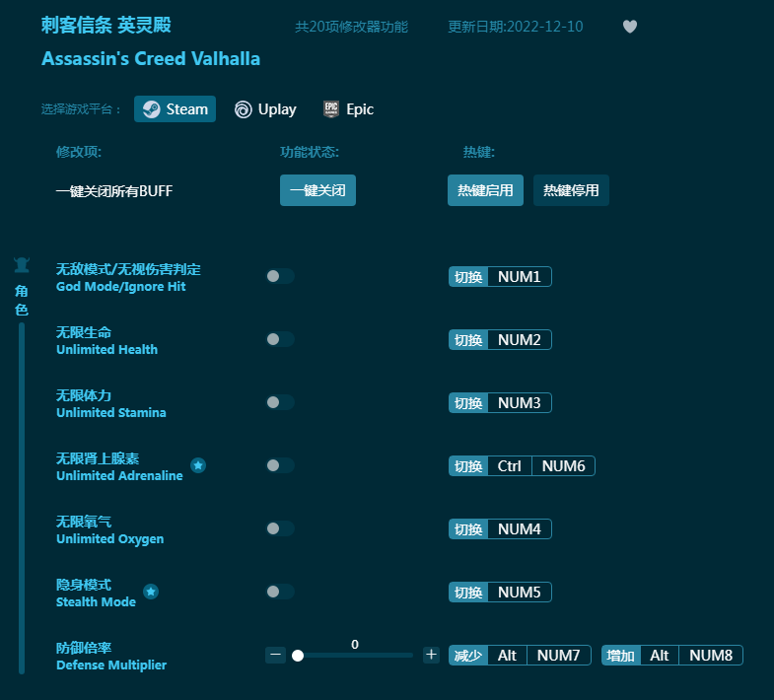This screenshot has width=774, height=700.
Task: Click the heart favorite icon
Action: coord(630,27)
